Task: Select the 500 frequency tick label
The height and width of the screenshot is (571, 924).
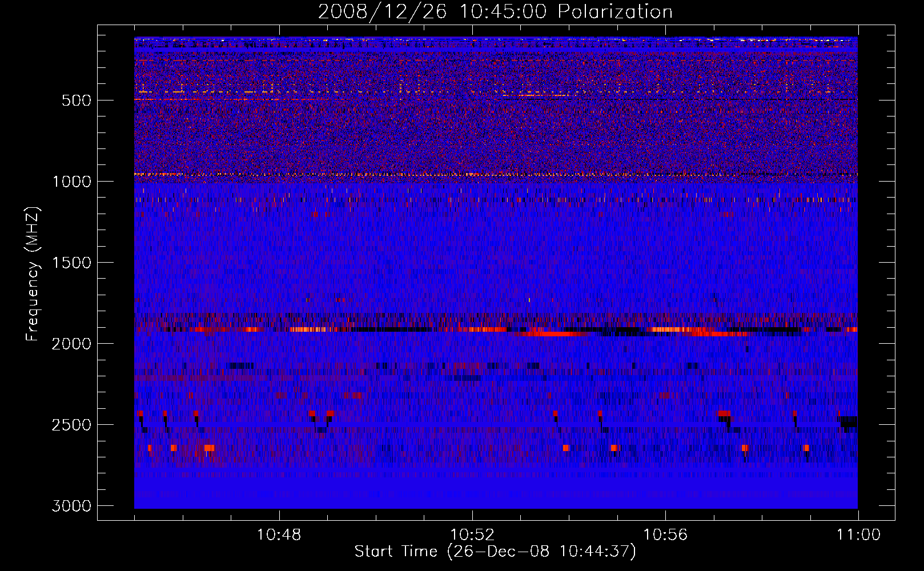Action: pos(76,100)
